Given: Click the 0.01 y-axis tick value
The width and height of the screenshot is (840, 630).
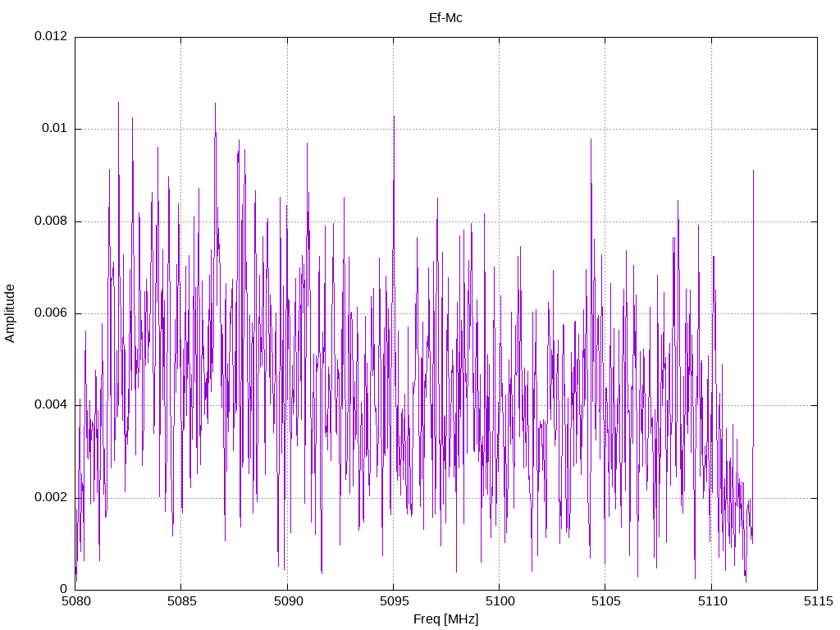Looking at the screenshot, I should 55,129.
